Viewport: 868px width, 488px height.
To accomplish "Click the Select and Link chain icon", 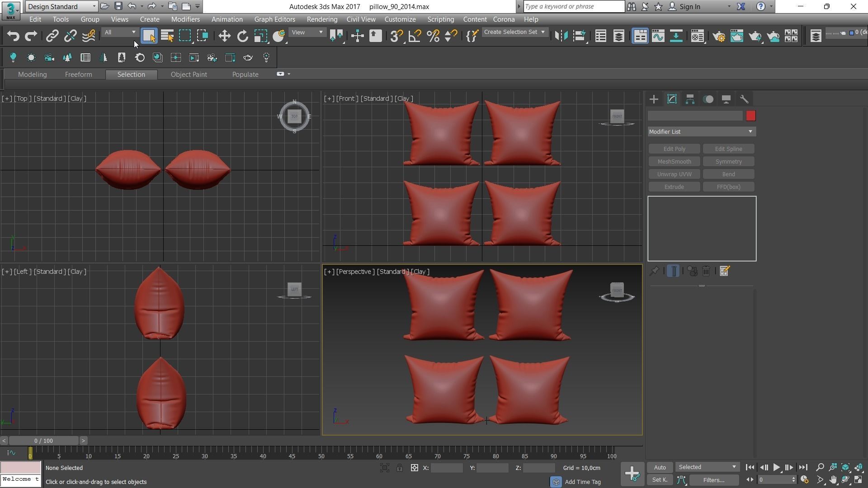I will tap(52, 36).
